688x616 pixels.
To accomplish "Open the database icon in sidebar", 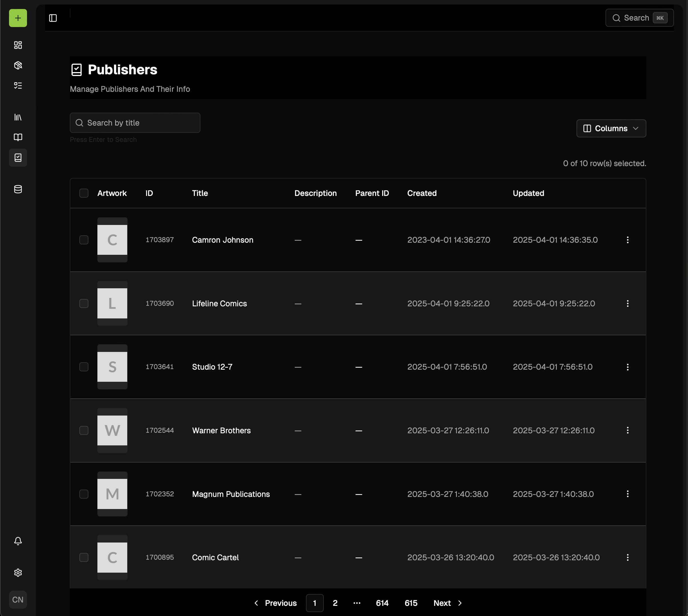I will [x=18, y=189].
